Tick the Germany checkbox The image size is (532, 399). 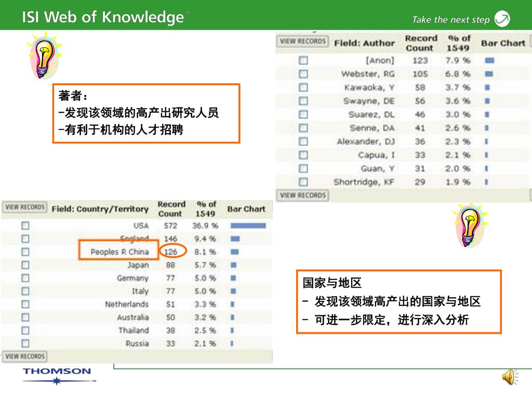[25, 278]
